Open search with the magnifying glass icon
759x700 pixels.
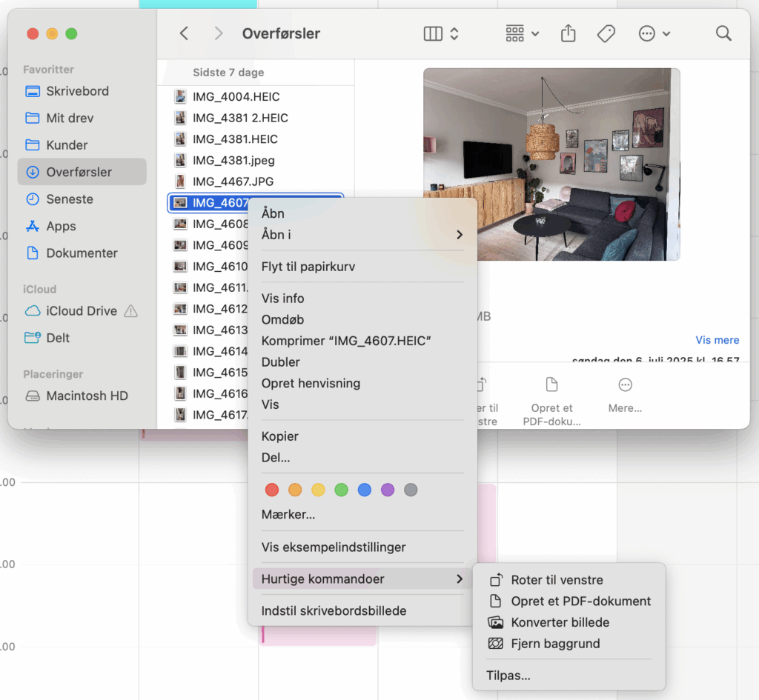tap(723, 33)
